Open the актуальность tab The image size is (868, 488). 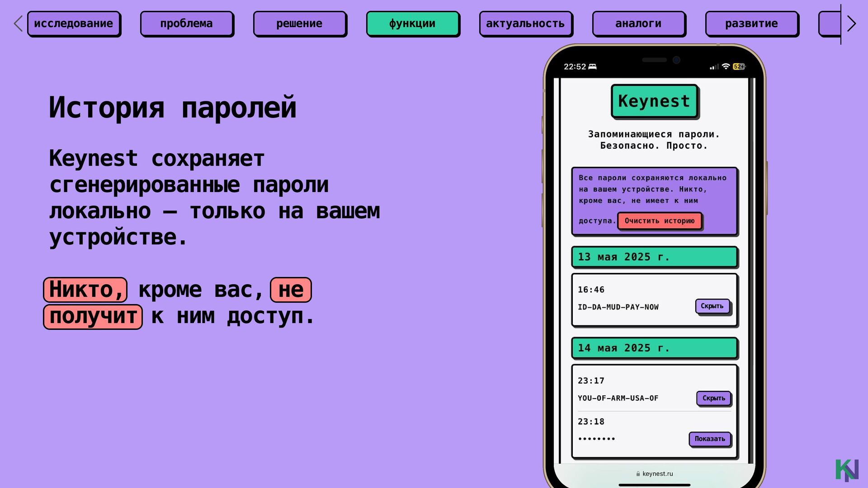tap(525, 23)
